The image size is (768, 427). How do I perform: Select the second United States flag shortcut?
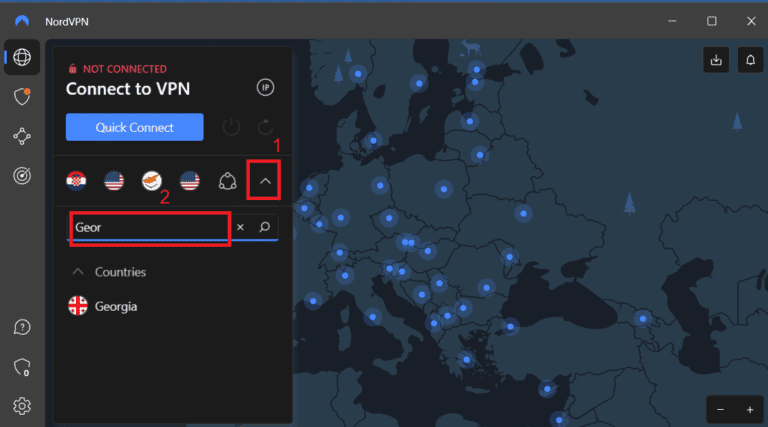coord(190,181)
